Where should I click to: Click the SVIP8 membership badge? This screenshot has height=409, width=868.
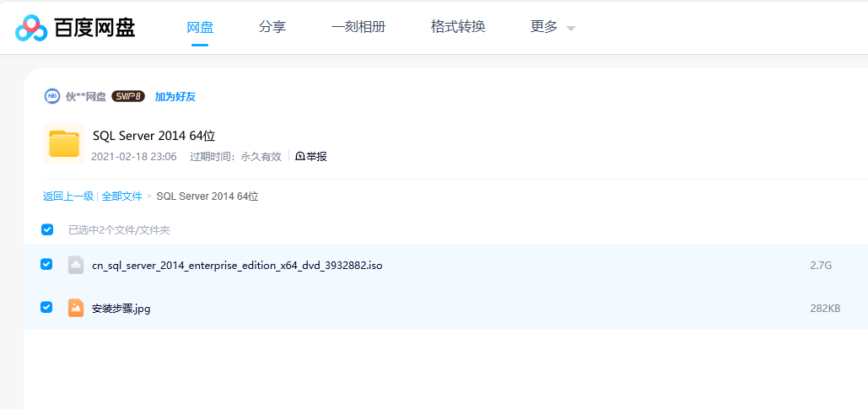point(128,96)
